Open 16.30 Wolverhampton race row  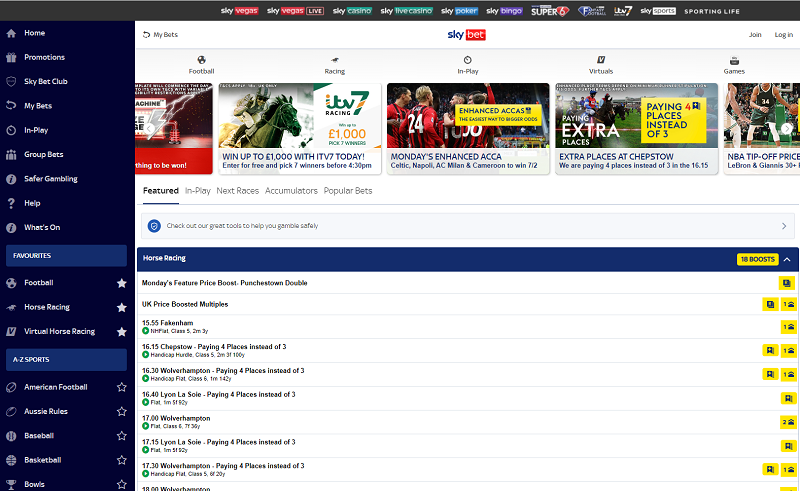pyautogui.click(x=466, y=375)
